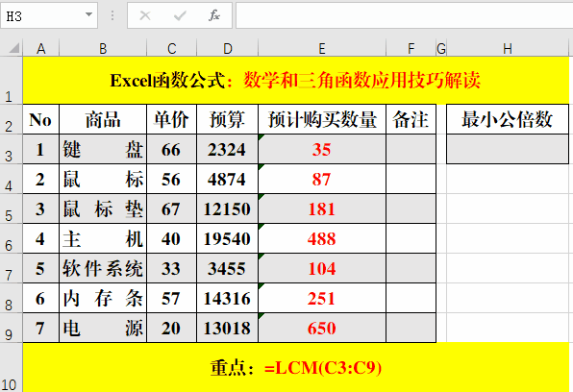This screenshot has height=392, width=573.
Task: Click quantity cell '650'
Action: coord(322,328)
